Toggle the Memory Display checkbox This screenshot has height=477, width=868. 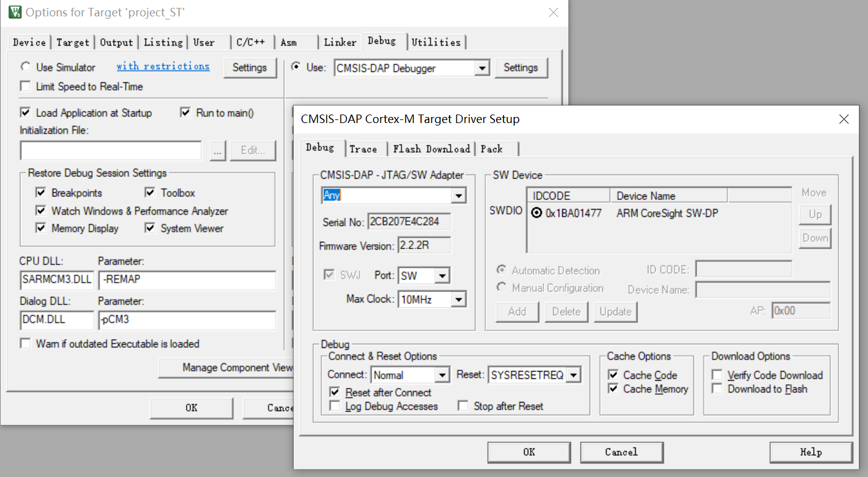(41, 228)
